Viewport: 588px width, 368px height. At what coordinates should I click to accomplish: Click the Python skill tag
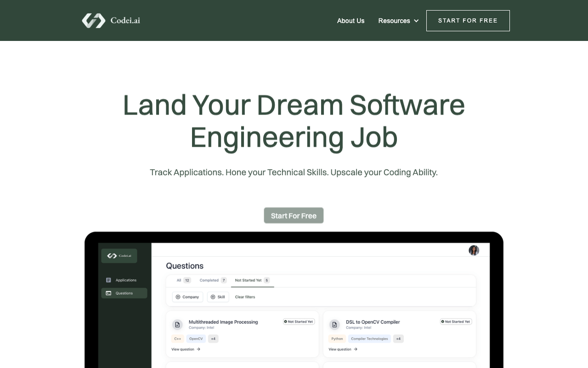point(337,339)
